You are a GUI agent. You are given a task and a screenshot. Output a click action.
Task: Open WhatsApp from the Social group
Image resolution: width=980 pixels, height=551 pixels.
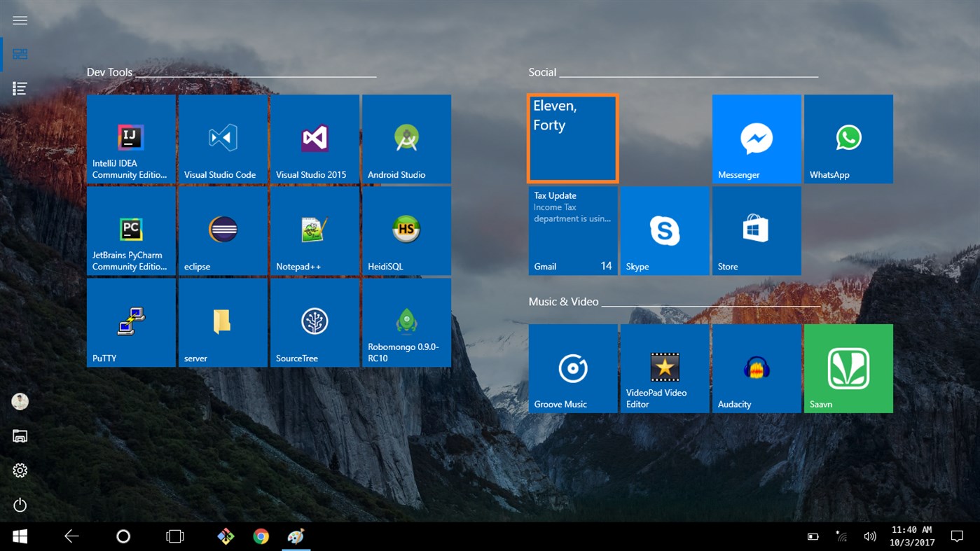tap(848, 138)
